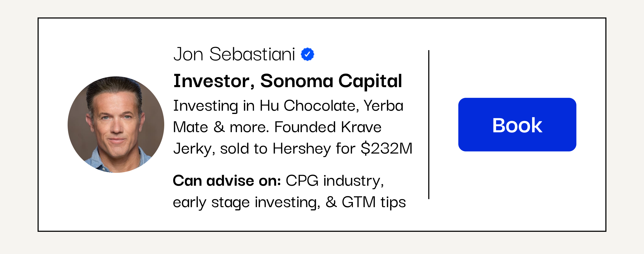Image resolution: width=644 pixels, height=254 pixels.
Task: Click the vertical divider line beside Book
Action: 429,125
